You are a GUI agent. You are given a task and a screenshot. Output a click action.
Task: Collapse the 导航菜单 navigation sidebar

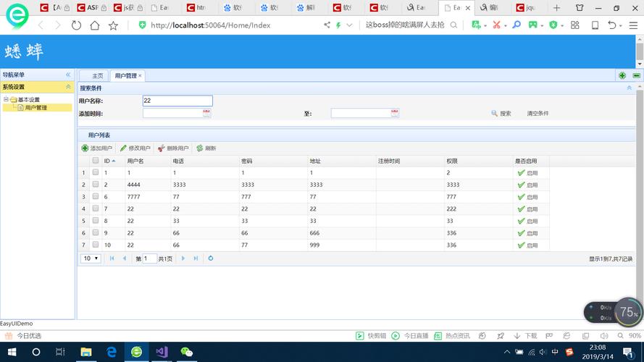click(68, 75)
